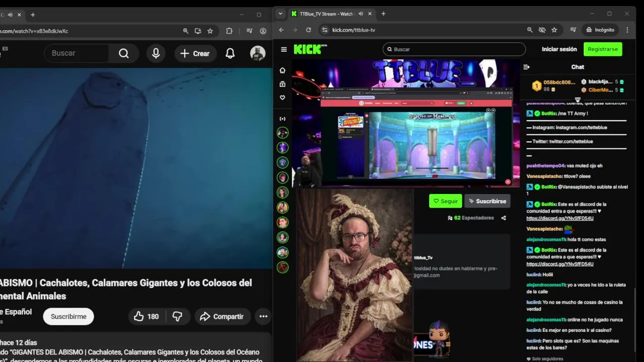
Task: Click the 058bdc806 top gifter entry
Action: 553,85
